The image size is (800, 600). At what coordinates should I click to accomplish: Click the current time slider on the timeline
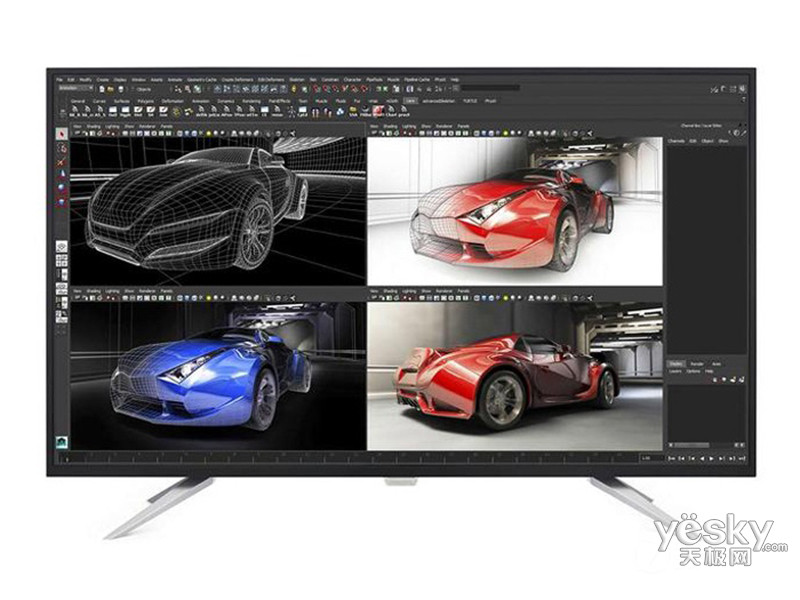[x=67, y=459]
